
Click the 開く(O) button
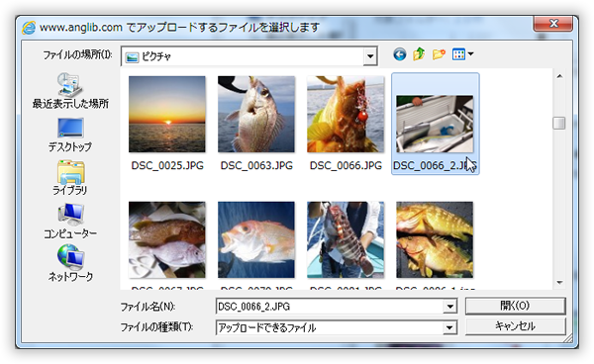click(x=515, y=306)
